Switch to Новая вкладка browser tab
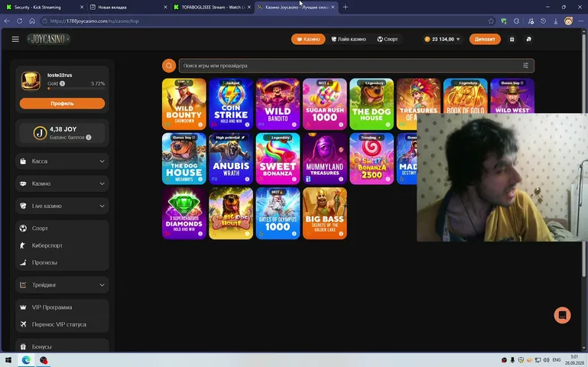The height and width of the screenshot is (367, 588). [128, 7]
